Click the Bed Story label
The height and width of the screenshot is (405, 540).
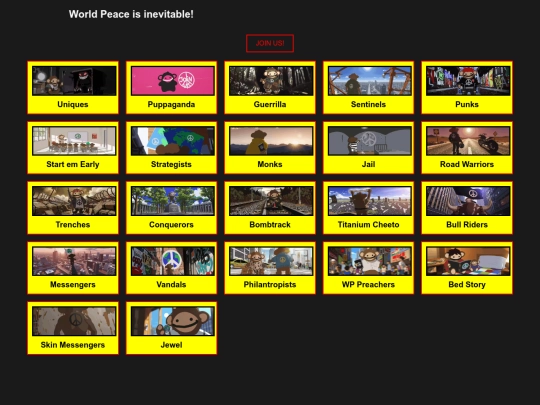[x=467, y=284]
